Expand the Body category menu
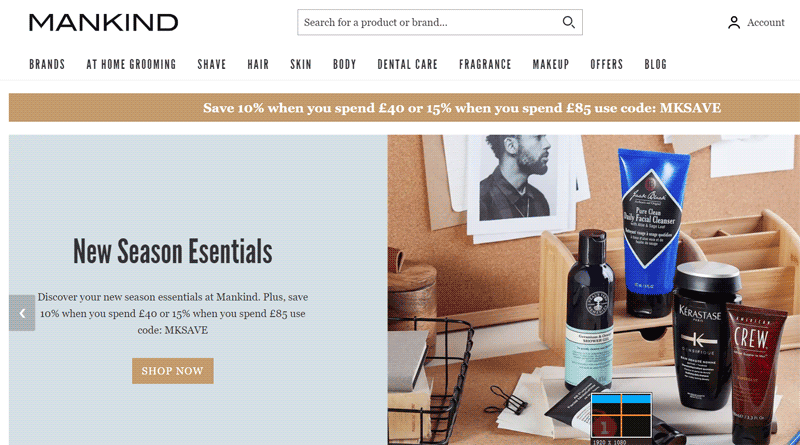This screenshot has height=445, width=800. (x=344, y=64)
